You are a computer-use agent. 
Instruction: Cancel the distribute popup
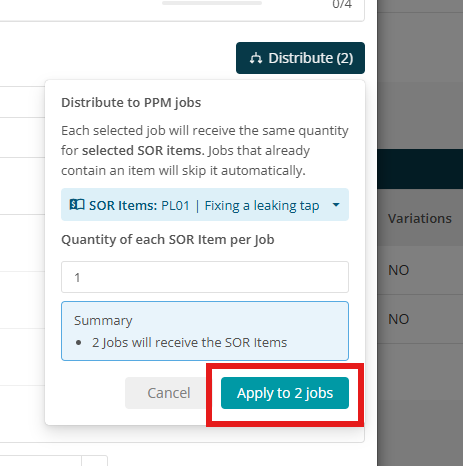[169, 393]
